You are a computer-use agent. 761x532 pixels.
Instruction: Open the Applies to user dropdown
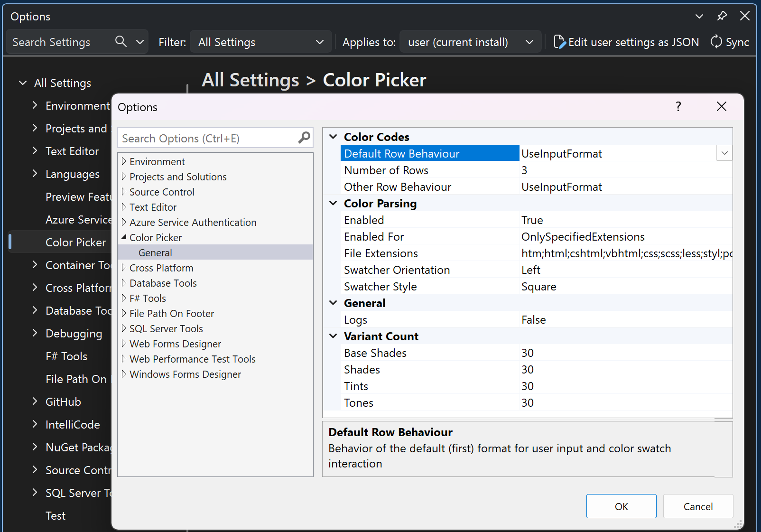click(470, 42)
